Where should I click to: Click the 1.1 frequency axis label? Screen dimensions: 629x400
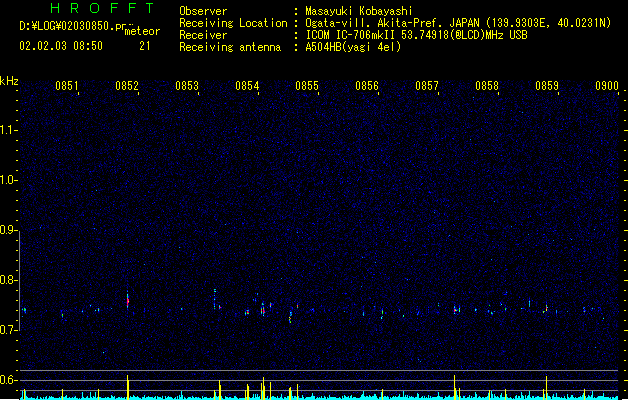(x=8, y=130)
